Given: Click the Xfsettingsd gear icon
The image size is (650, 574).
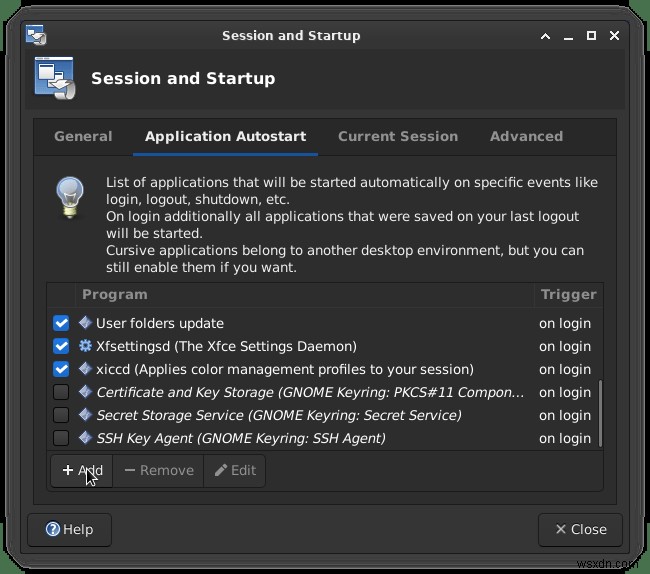Looking at the screenshot, I should [85, 346].
